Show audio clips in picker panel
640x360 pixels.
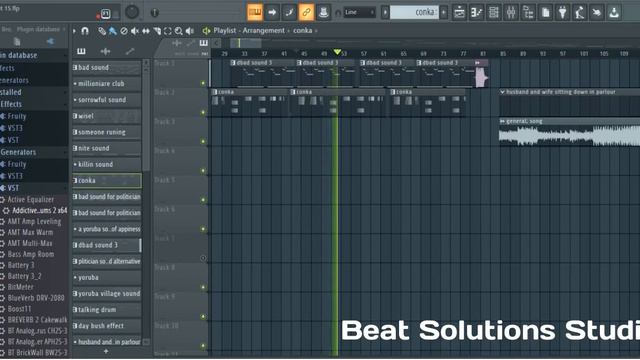point(105,51)
